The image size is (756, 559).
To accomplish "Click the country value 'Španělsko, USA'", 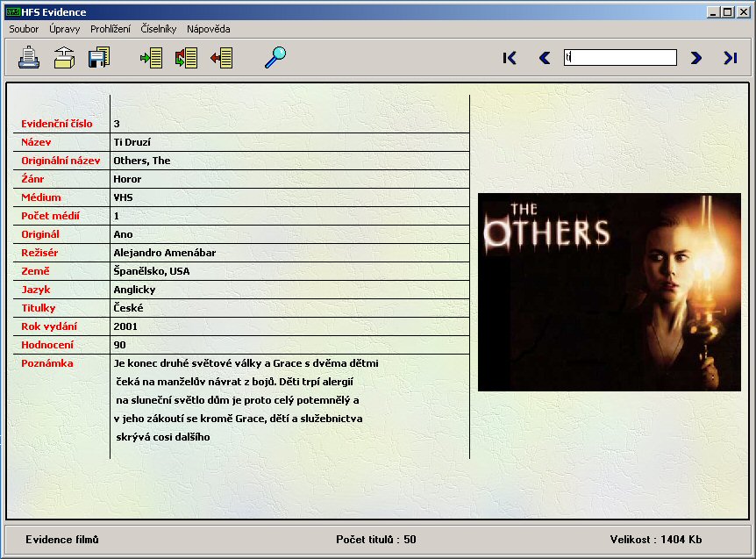I will pyautogui.click(x=152, y=271).
